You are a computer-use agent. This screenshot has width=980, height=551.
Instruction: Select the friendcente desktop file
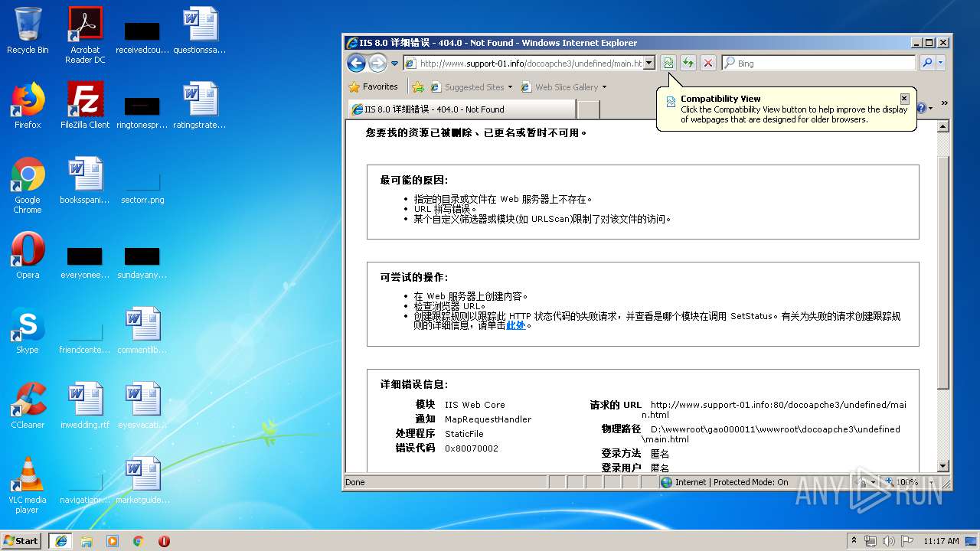point(85,338)
